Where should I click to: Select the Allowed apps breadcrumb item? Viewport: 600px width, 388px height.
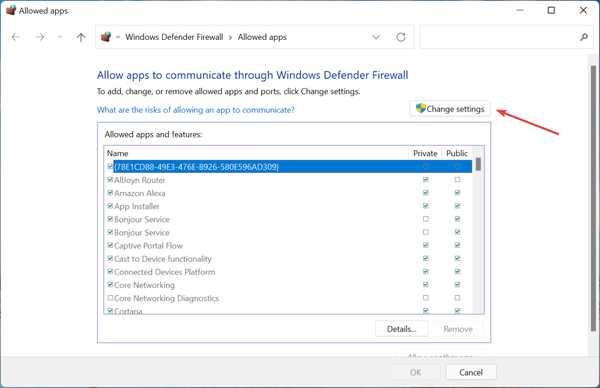tap(262, 37)
